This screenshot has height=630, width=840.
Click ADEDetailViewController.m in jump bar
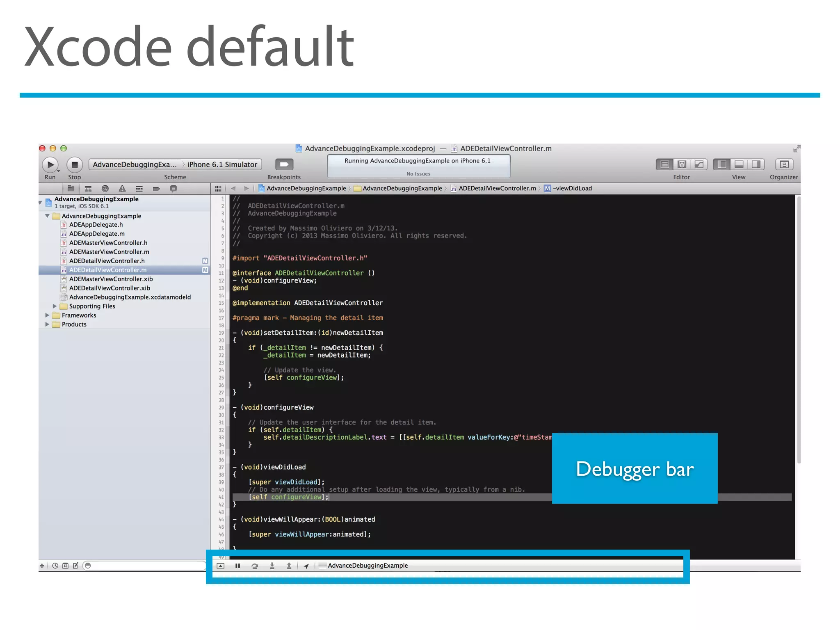[x=493, y=188]
